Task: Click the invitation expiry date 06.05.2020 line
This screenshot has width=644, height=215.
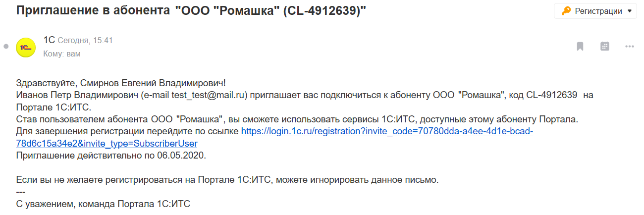Action: point(110,156)
